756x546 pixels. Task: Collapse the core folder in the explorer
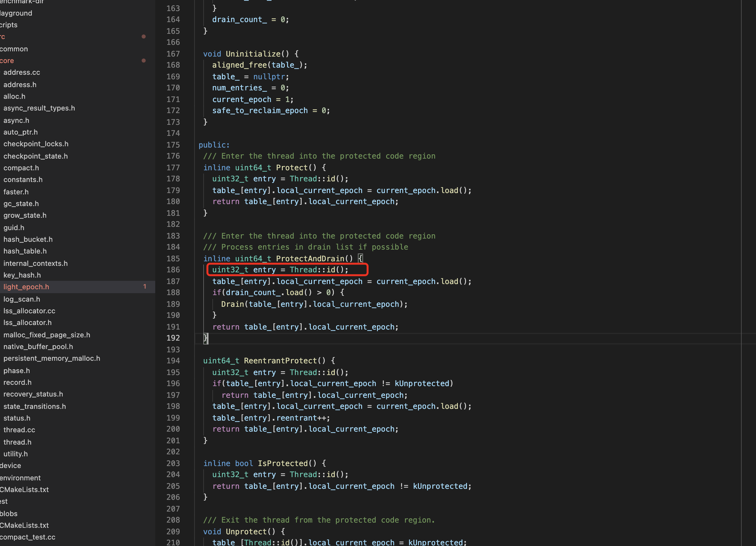click(x=7, y=60)
